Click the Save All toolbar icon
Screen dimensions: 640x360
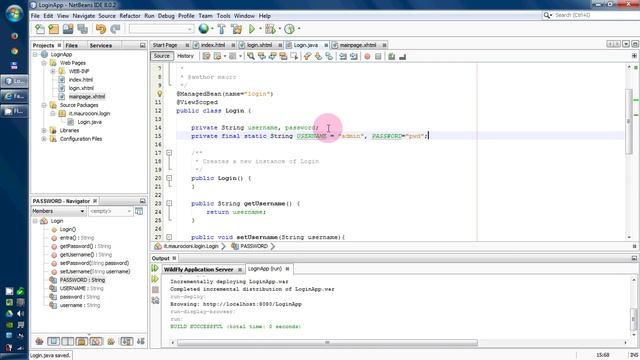[82, 29]
